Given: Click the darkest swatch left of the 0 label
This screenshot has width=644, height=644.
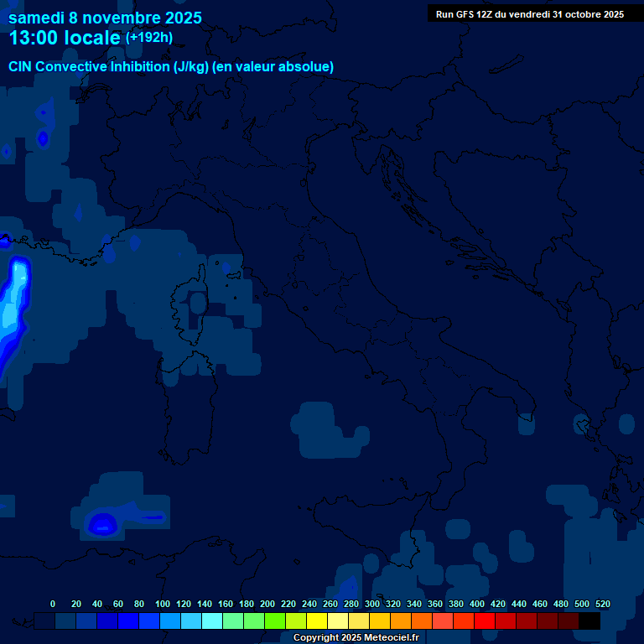Looking at the screenshot, I should click(44, 621).
